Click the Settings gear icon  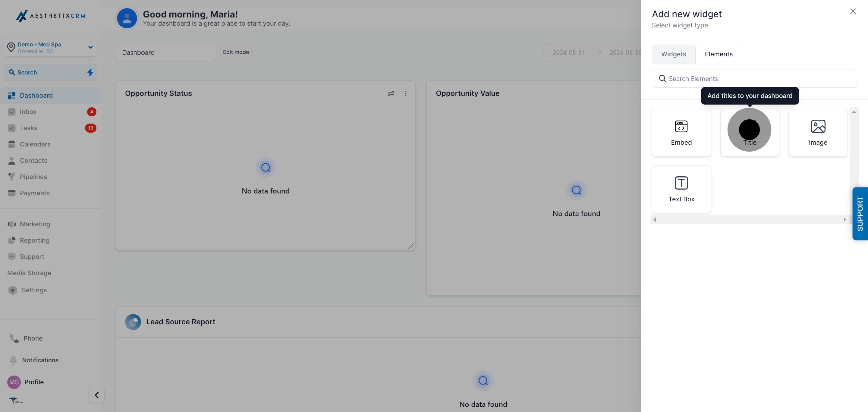[13, 290]
